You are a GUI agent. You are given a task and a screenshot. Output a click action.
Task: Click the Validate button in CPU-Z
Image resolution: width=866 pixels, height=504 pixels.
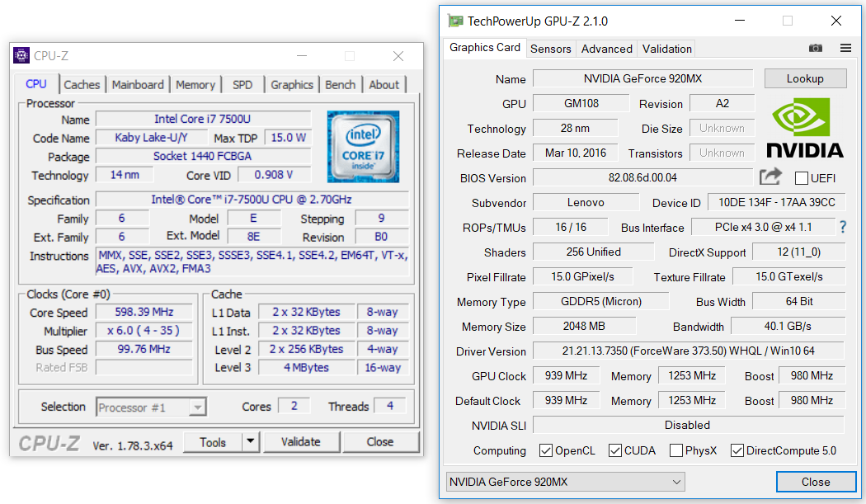click(x=300, y=441)
